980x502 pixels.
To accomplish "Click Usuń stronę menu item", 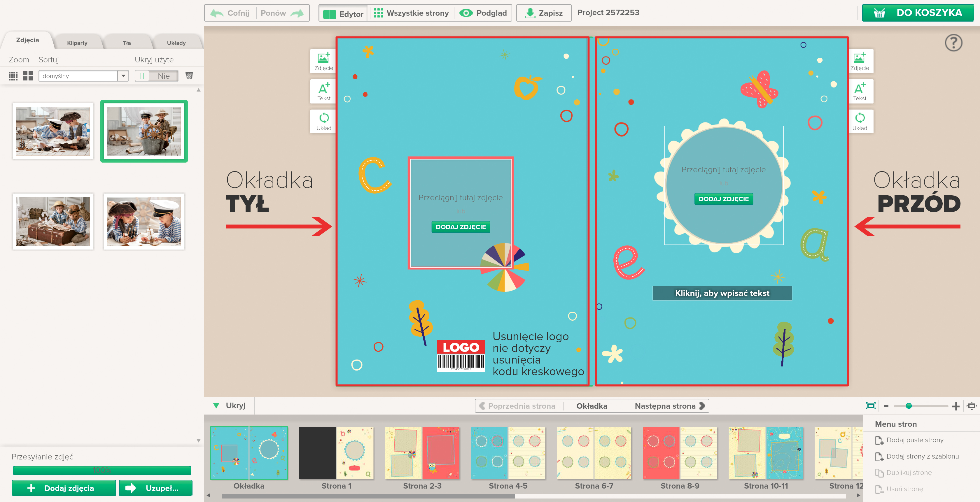I will tap(899, 489).
